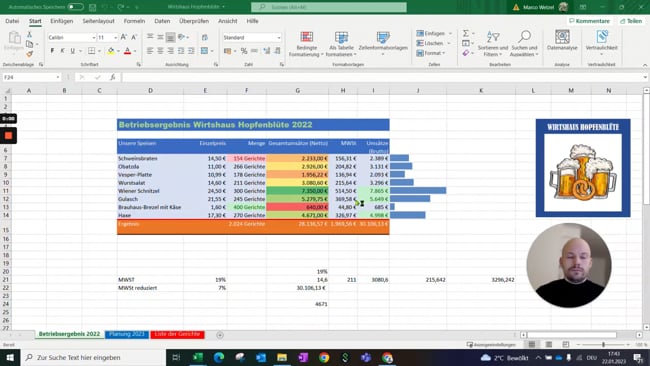Viewport: 650px width, 366px height.
Task: Open the Datei menu
Action: (x=12, y=21)
